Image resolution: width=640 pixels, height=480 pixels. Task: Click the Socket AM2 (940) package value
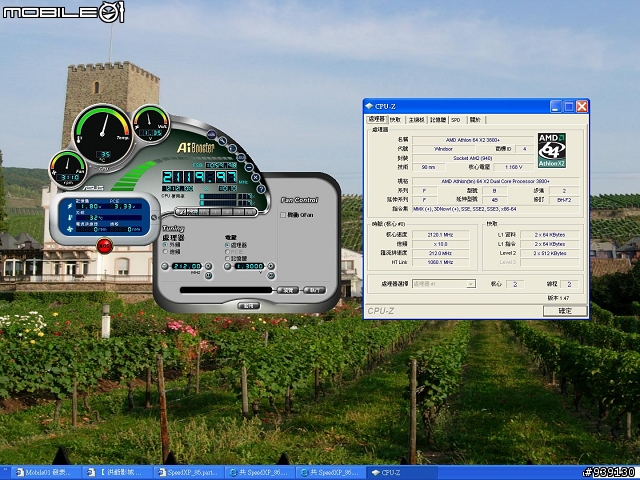point(473,158)
